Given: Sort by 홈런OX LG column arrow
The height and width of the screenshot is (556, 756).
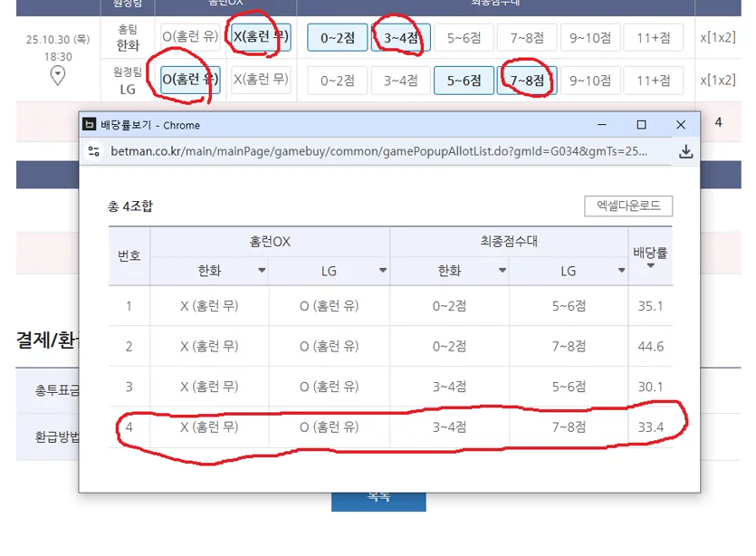Looking at the screenshot, I should pos(383,271).
